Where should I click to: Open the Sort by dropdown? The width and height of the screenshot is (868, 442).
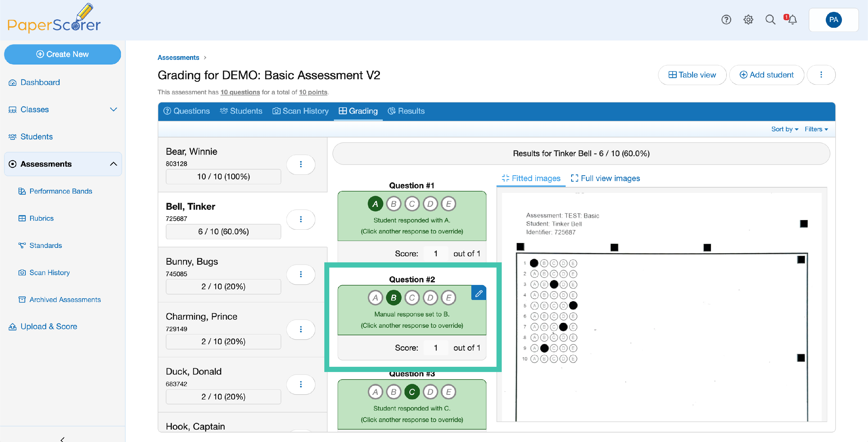pos(785,129)
